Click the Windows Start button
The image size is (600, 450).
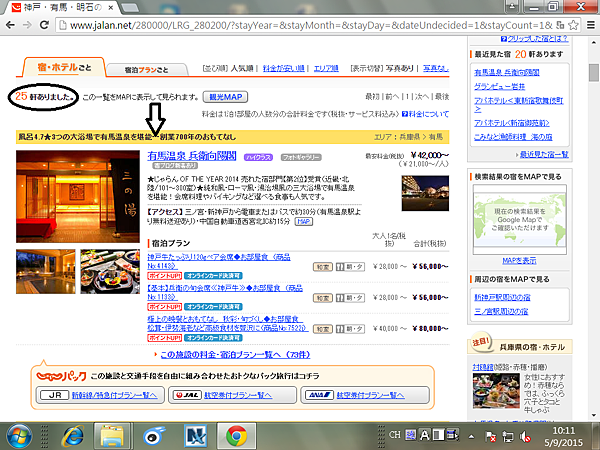[x=18, y=436]
